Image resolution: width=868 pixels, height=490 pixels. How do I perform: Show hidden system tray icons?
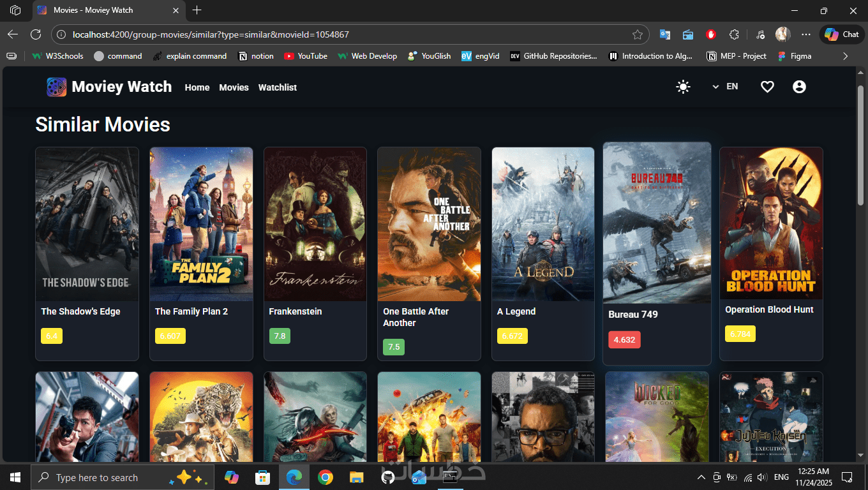point(701,477)
